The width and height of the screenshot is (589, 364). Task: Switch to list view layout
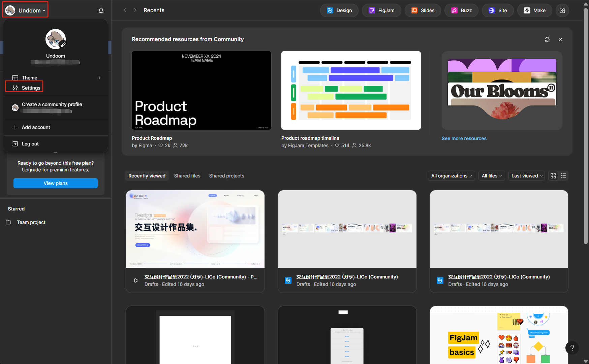click(563, 176)
